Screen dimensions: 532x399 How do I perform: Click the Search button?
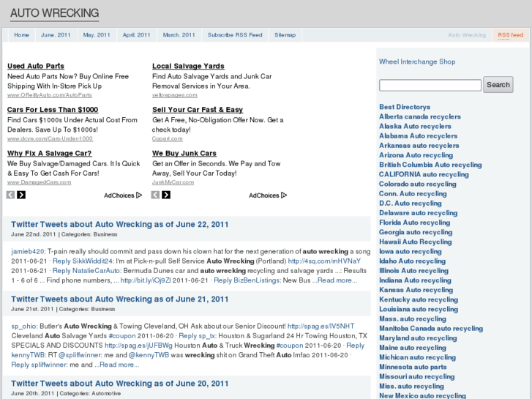498,84
